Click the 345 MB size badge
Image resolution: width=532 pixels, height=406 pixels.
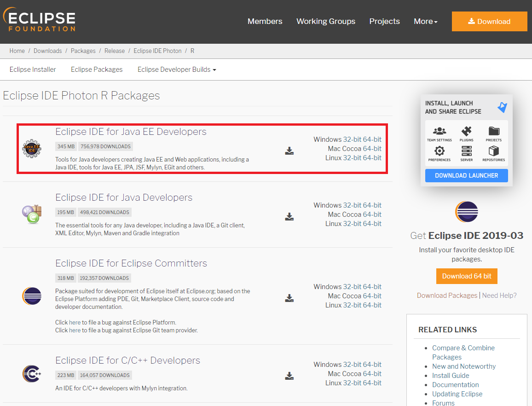click(x=66, y=147)
